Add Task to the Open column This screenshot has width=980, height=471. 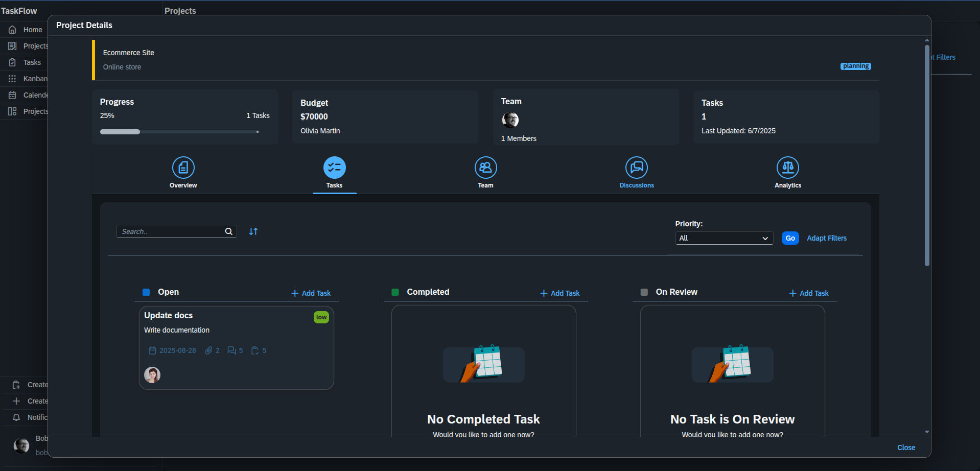pyautogui.click(x=311, y=293)
